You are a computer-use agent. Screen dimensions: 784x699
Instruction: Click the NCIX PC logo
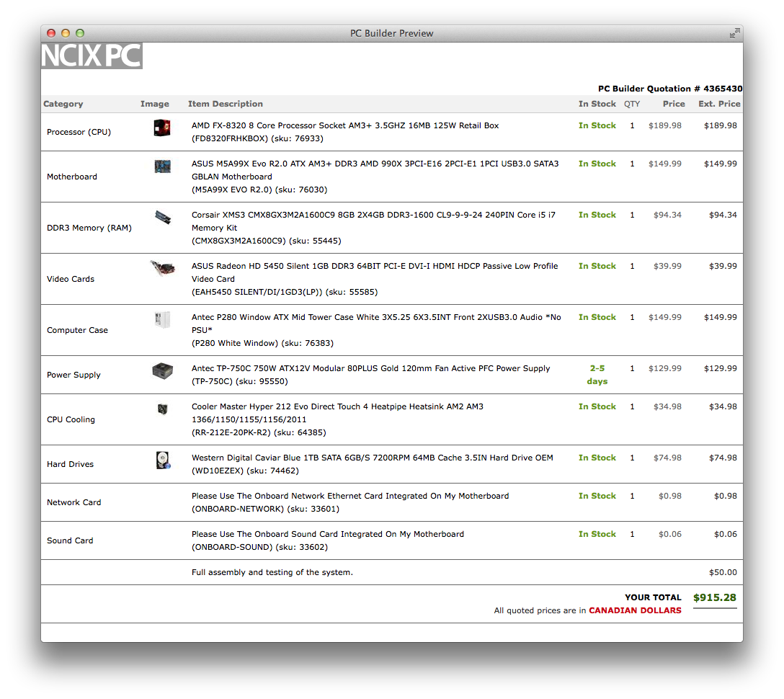92,55
